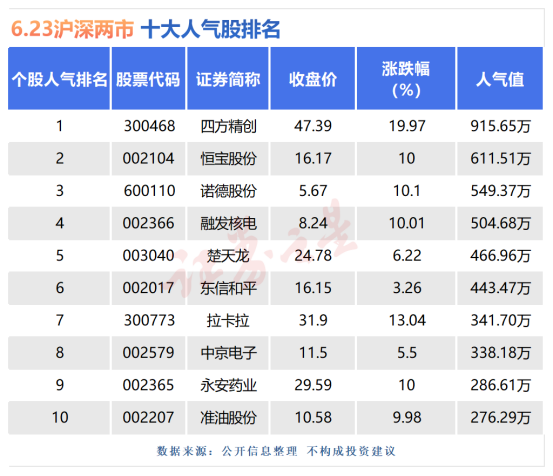Click popularity value 504.68万
This screenshot has width=553, height=476.
[x=500, y=223]
